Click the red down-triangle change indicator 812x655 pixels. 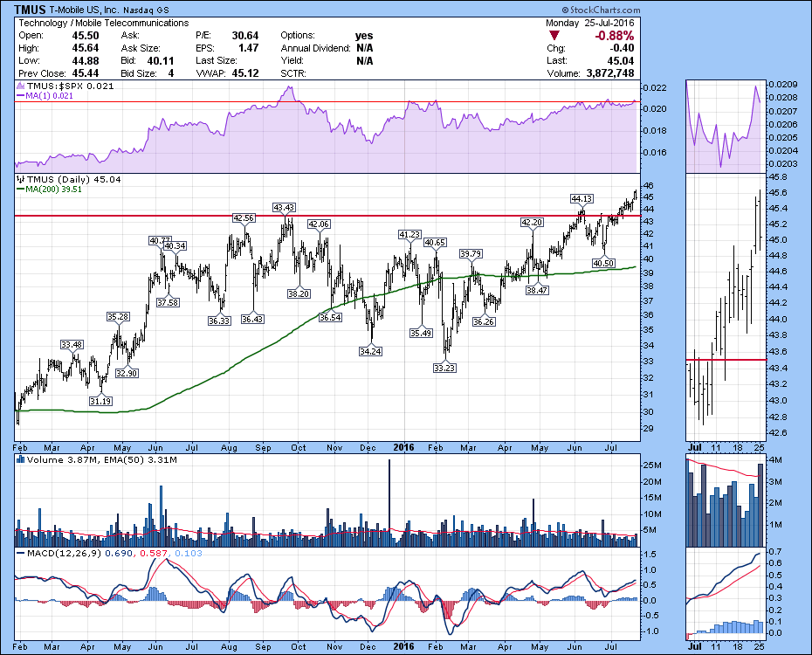[554, 36]
